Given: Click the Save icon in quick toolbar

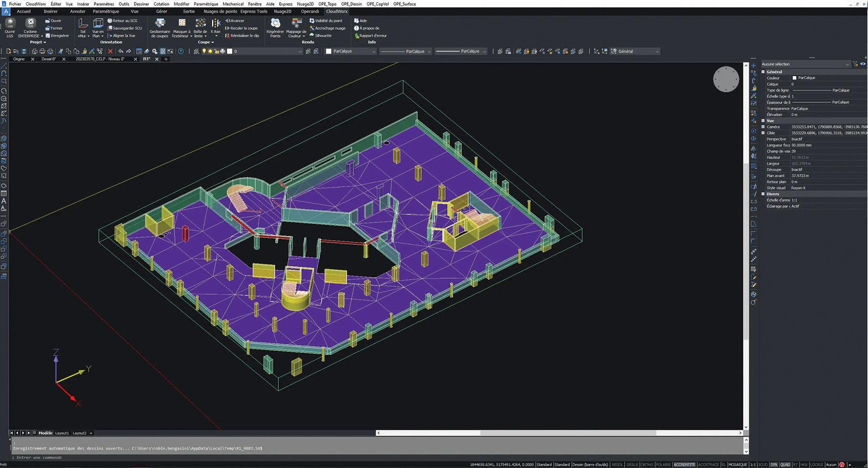Looking at the screenshot, I should point(24,51).
